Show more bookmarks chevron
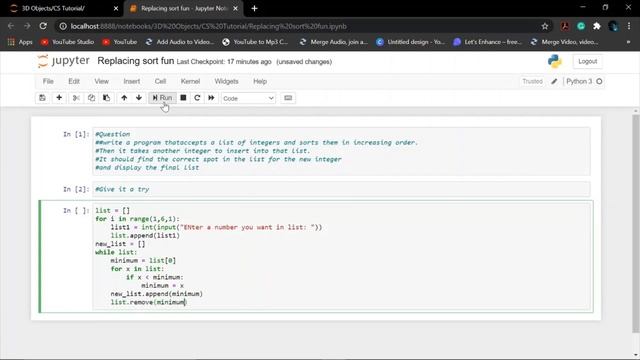The image size is (640, 360). pyautogui.click(x=629, y=42)
